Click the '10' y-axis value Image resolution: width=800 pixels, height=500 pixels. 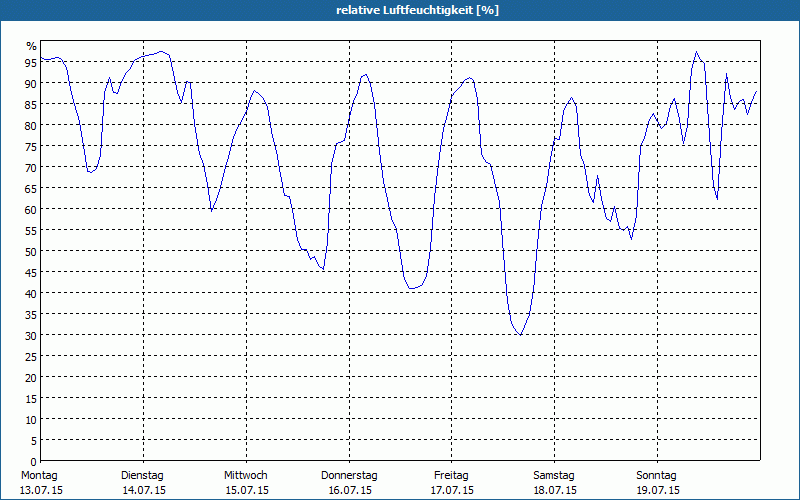tap(31, 419)
